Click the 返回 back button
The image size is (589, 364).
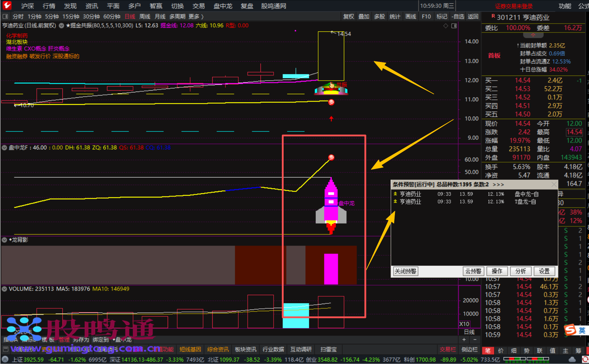pos(473,16)
